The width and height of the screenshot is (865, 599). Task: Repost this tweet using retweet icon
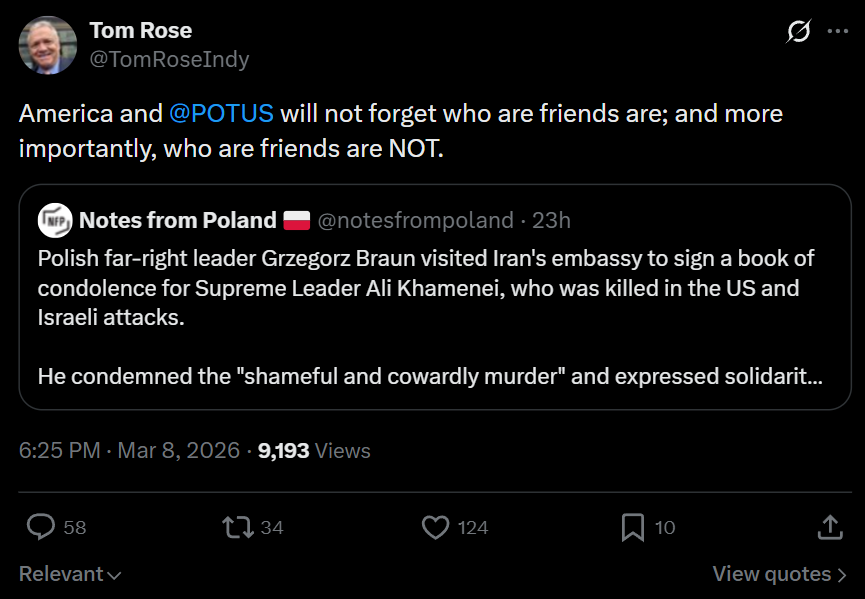click(238, 527)
